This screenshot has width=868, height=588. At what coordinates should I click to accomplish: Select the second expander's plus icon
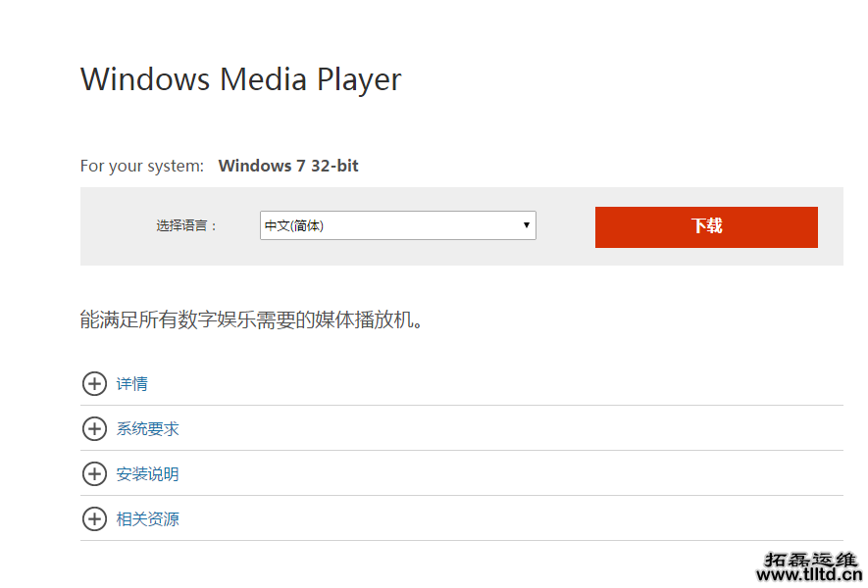(94, 428)
